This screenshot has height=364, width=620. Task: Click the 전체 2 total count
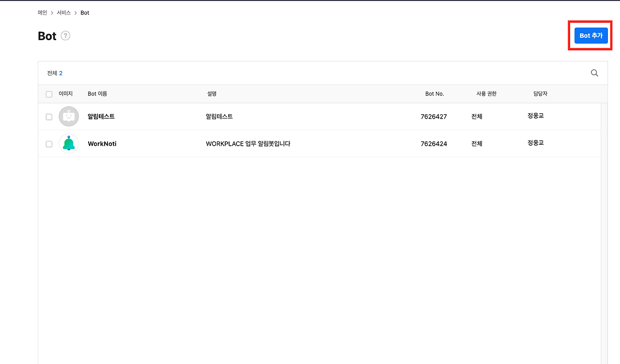tap(55, 73)
